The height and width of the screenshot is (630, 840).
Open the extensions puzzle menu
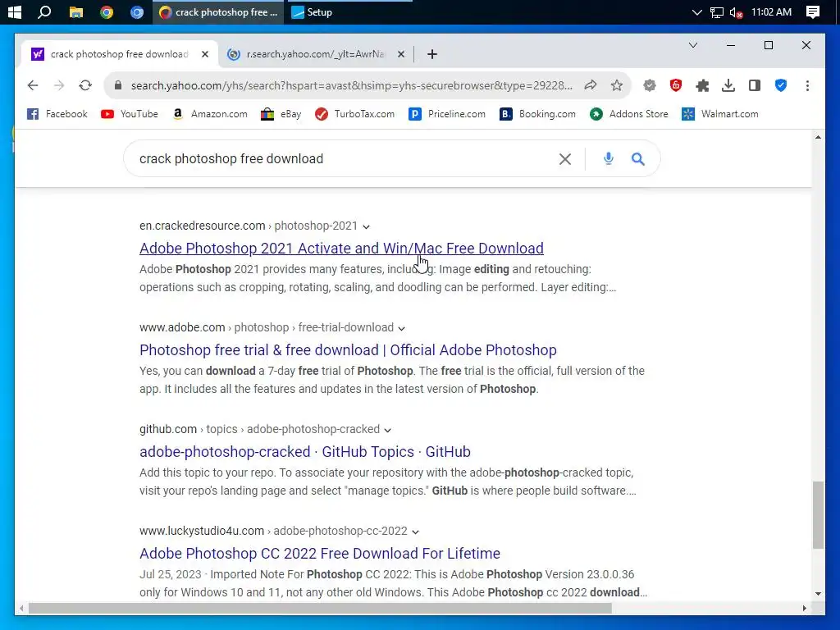702,85
